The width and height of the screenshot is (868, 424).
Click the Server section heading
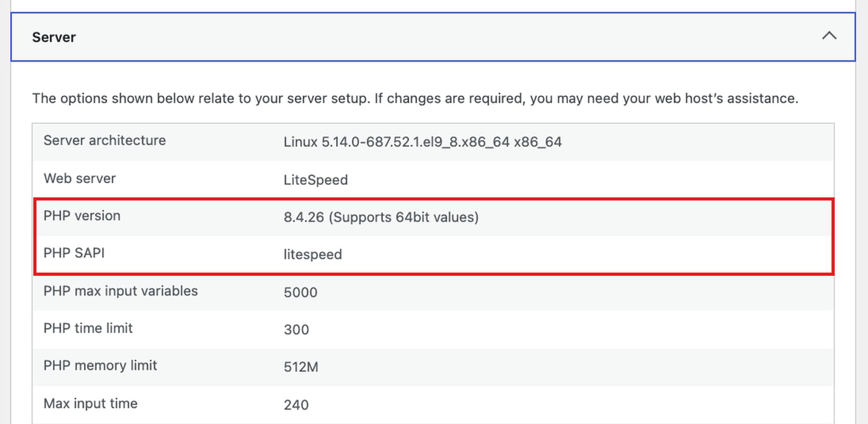pos(54,38)
